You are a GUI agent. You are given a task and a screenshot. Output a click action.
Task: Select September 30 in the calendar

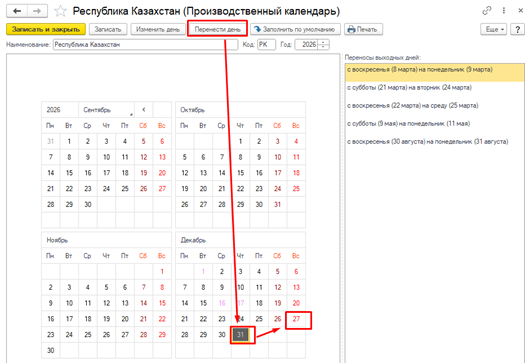click(88, 204)
